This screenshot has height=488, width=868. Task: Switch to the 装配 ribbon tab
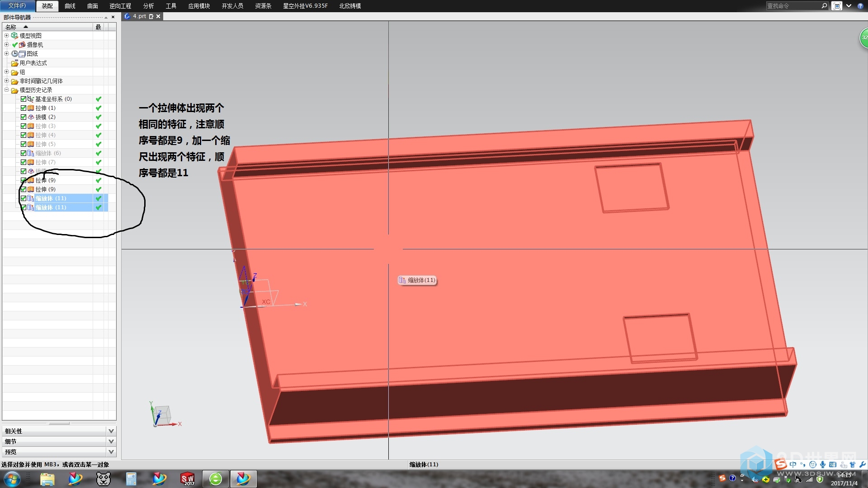pyautogui.click(x=47, y=6)
